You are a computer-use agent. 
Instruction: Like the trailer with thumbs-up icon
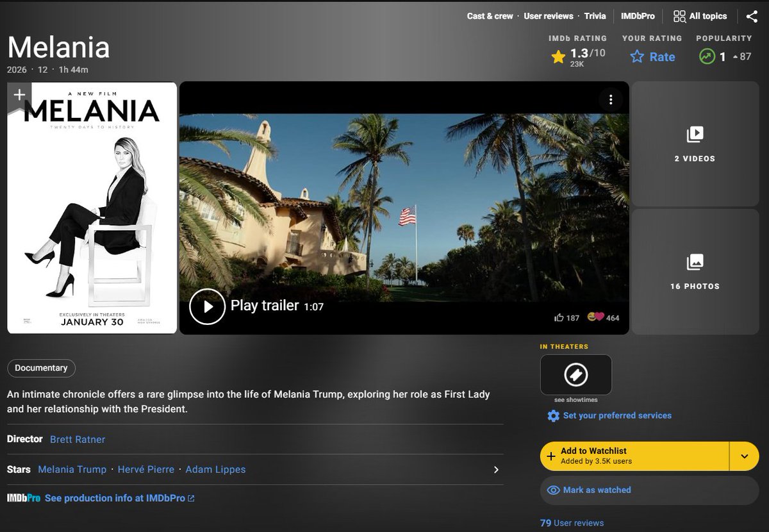click(x=559, y=317)
